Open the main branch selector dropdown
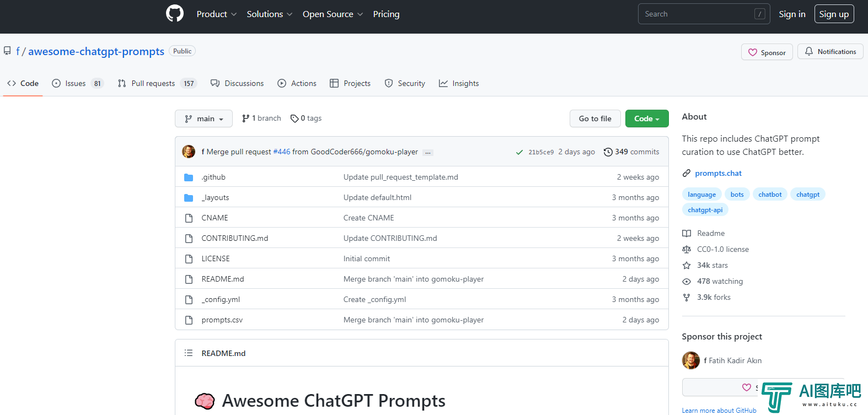This screenshot has width=868, height=415. pyautogui.click(x=203, y=118)
